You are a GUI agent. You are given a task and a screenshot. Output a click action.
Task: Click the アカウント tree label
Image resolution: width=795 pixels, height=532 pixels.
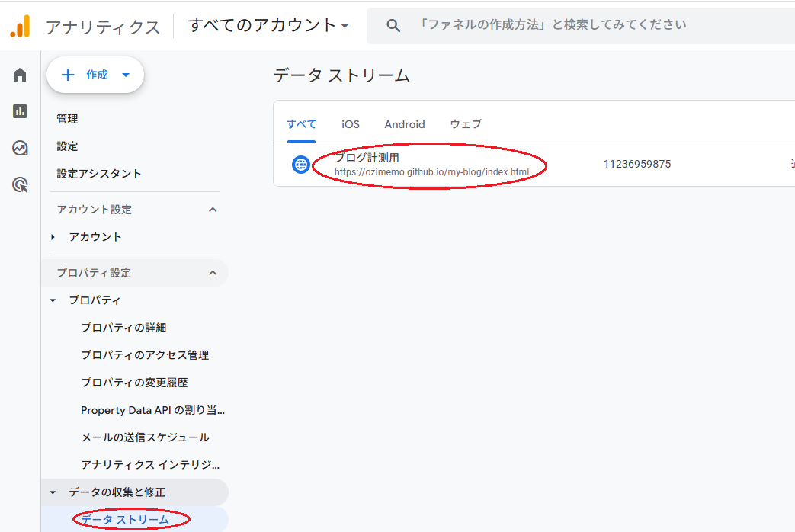pos(95,237)
